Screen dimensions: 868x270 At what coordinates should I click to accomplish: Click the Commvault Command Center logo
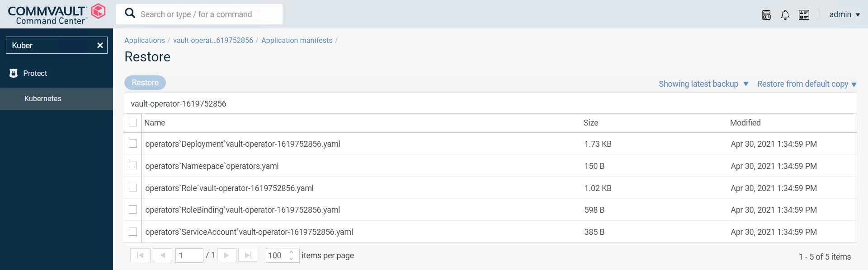tap(57, 14)
